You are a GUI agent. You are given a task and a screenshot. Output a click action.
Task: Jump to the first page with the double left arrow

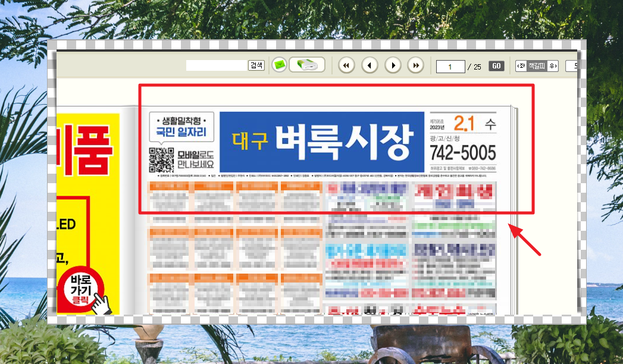coord(346,65)
